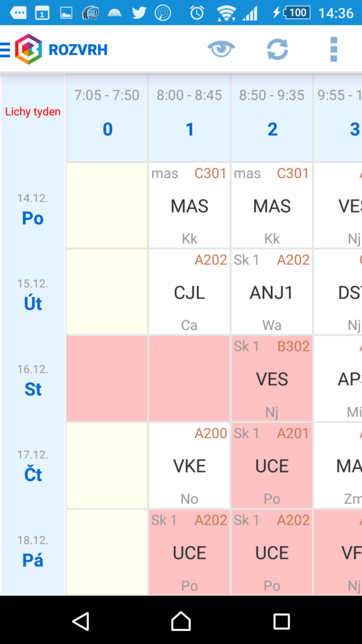This screenshot has height=644, width=362.
Task: Refresh the timetable with sync icon
Action: point(277,49)
